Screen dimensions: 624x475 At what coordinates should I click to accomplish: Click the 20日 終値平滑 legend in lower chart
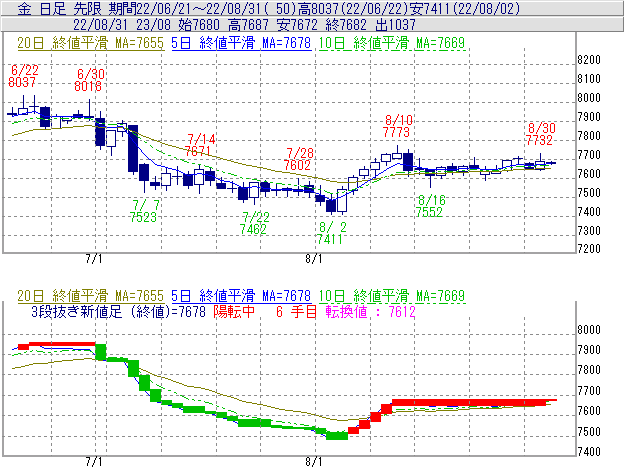(90, 296)
